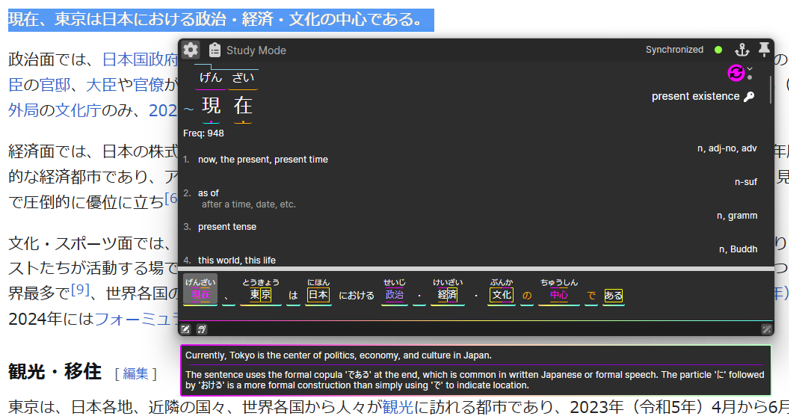Screen dimensions: 789x416
Task: Open footnote reference [9]
Action: tap(80, 289)
